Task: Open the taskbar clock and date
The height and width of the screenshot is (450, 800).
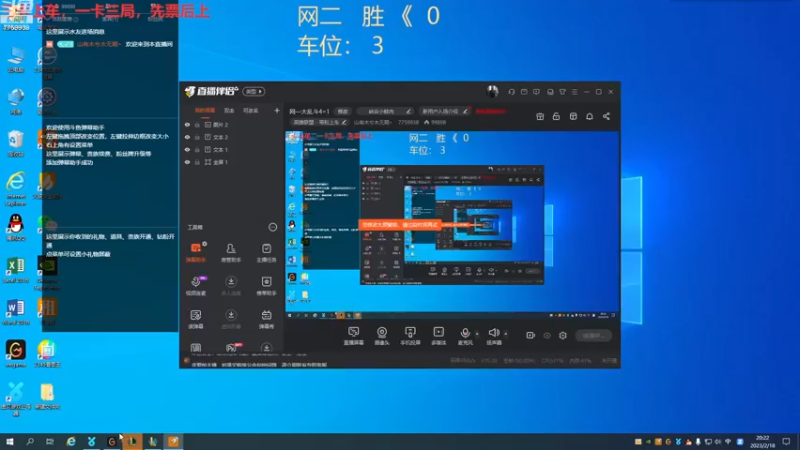Action: [x=762, y=442]
